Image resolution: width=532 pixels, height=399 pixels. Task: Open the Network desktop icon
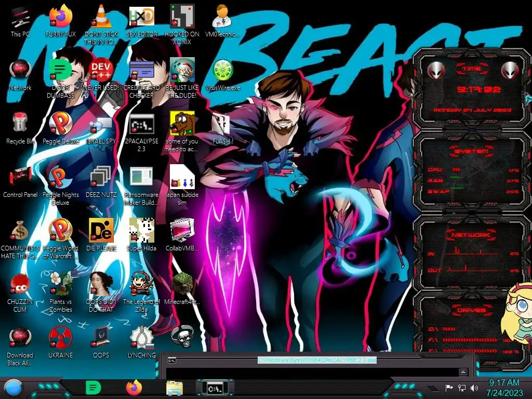coord(20,75)
